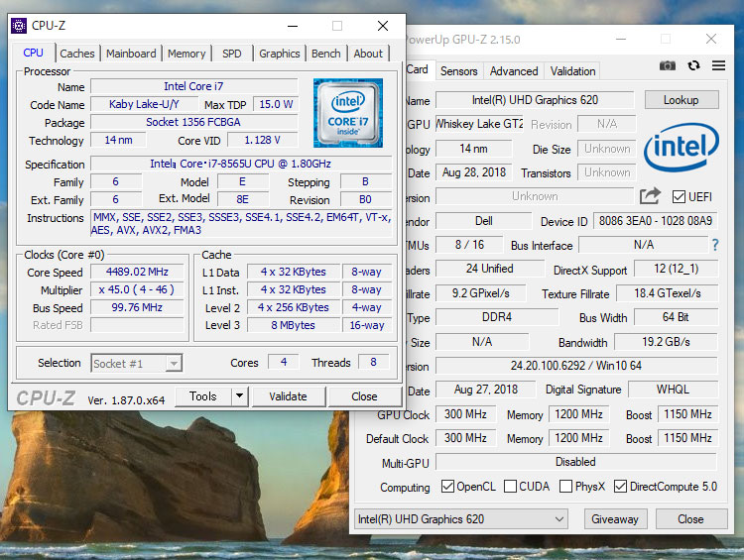Click the Digital Signature value WHQL
The image size is (744, 560).
click(673, 390)
